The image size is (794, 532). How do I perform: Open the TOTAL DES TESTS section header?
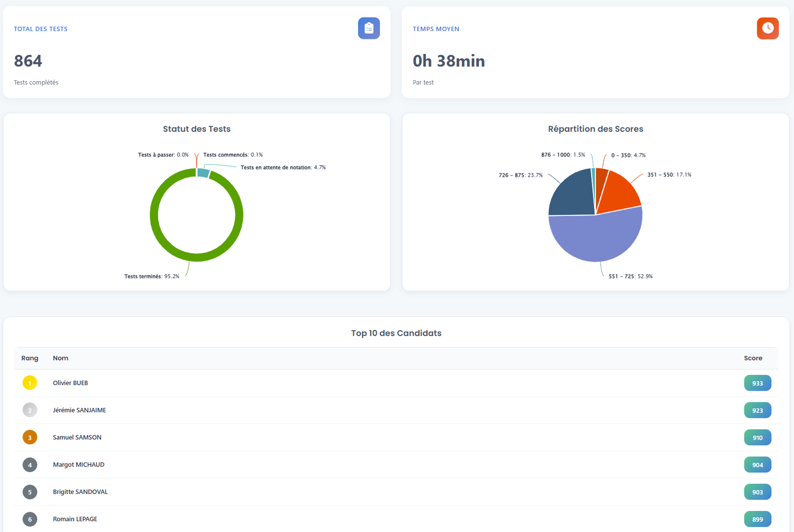40,29
